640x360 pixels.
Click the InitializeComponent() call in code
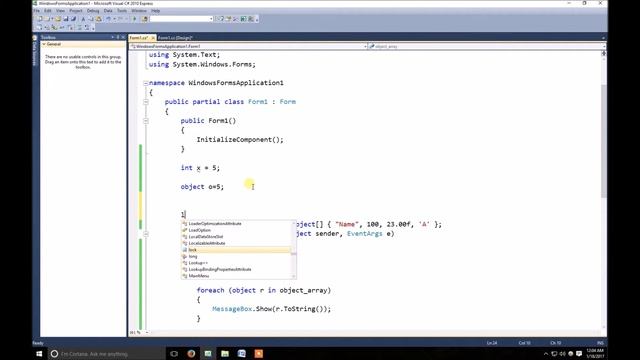(x=240, y=140)
